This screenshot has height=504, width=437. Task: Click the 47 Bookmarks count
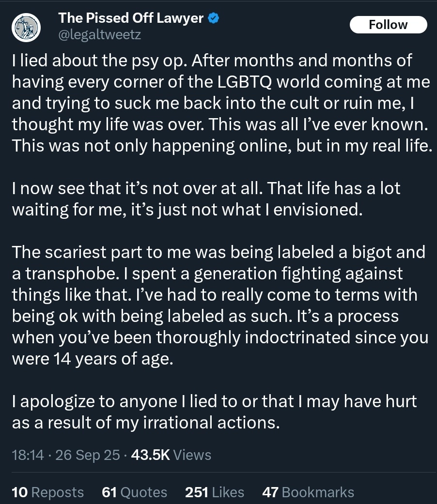click(x=308, y=492)
